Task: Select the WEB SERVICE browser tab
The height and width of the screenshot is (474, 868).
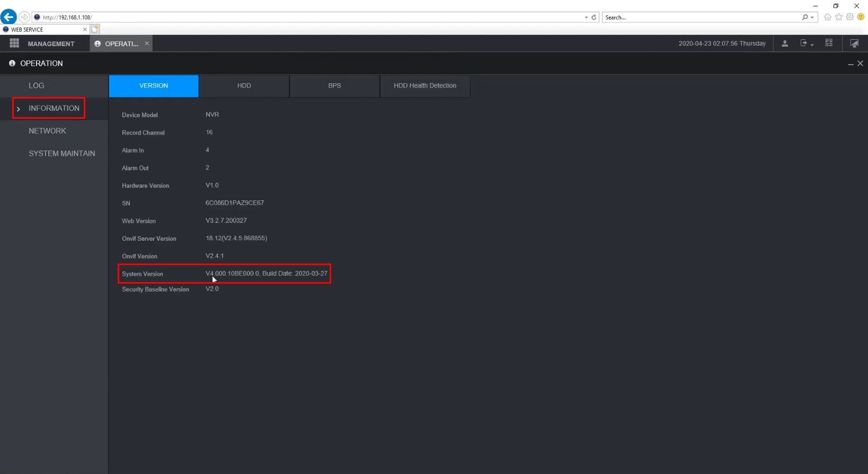Action: click(45, 30)
